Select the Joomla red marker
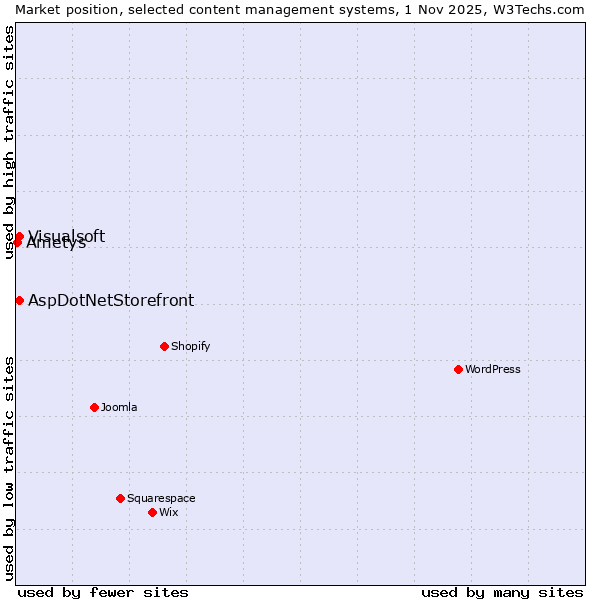This screenshot has width=600, height=600. coord(94,407)
